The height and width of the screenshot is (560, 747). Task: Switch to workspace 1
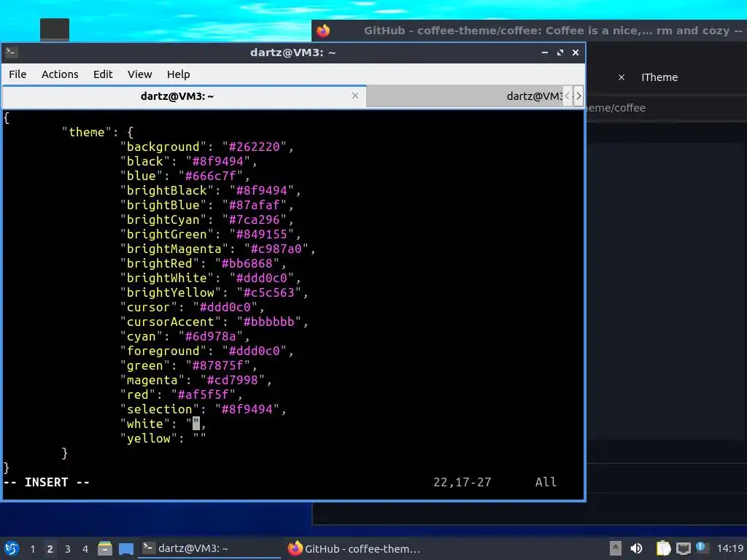click(32, 549)
